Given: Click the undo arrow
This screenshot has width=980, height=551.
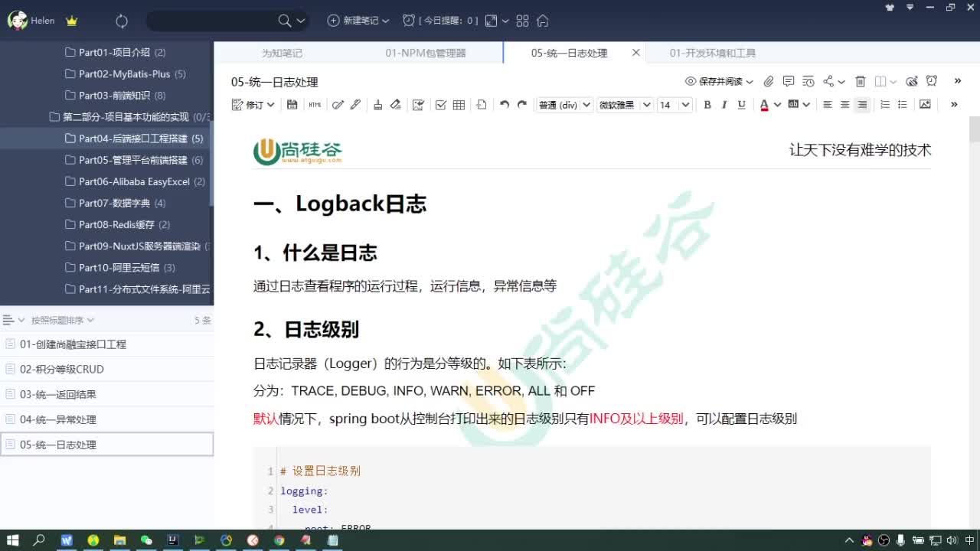Looking at the screenshot, I should 504,105.
